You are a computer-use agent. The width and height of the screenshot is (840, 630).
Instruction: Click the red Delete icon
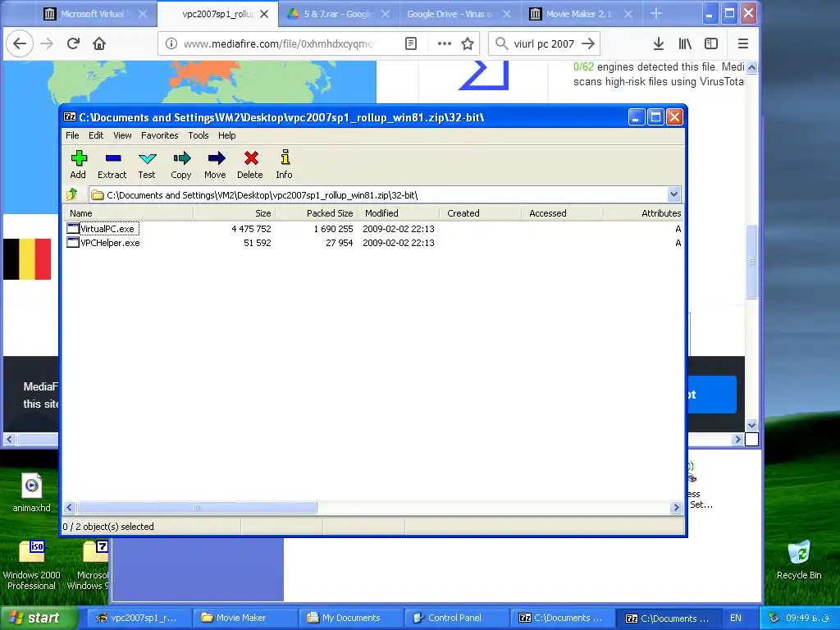[x=250, y=164]
